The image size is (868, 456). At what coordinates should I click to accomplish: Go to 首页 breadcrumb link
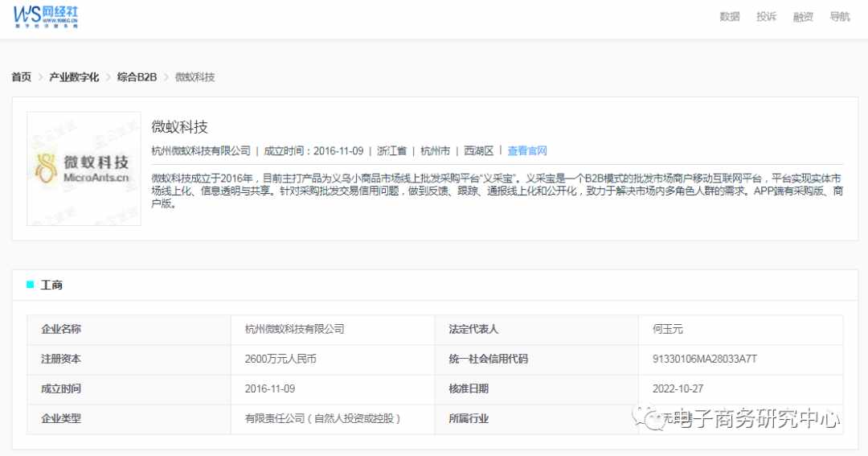click(21, 77)
